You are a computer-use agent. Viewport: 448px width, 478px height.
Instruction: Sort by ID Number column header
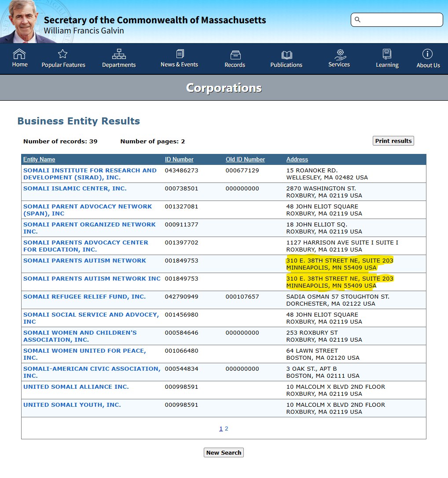click(179, 160)
